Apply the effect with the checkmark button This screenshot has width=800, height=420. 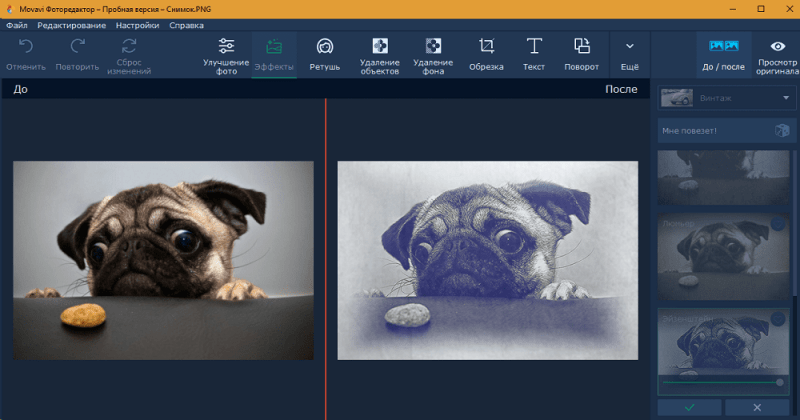click(x=688, y=408)
